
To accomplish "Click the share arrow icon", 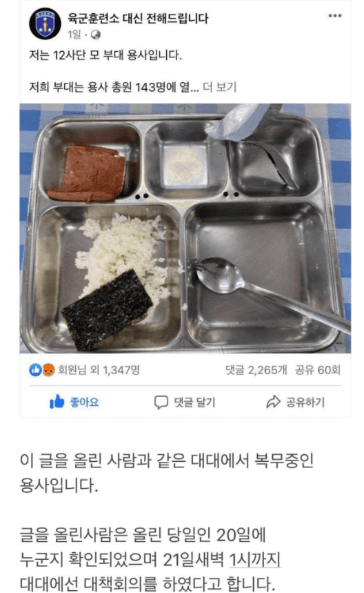I will click(x=274, y=402).
